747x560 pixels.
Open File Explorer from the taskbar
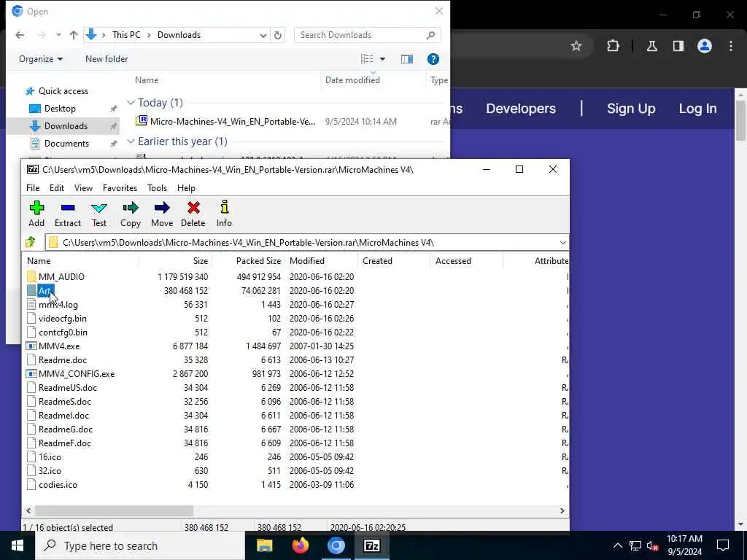tap(264, 545)
